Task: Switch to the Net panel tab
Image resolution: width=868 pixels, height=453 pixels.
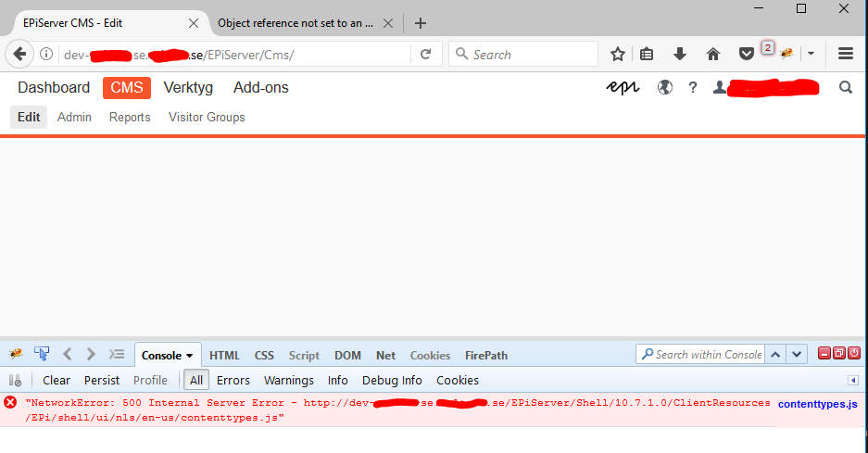Action: pos(386,356)
